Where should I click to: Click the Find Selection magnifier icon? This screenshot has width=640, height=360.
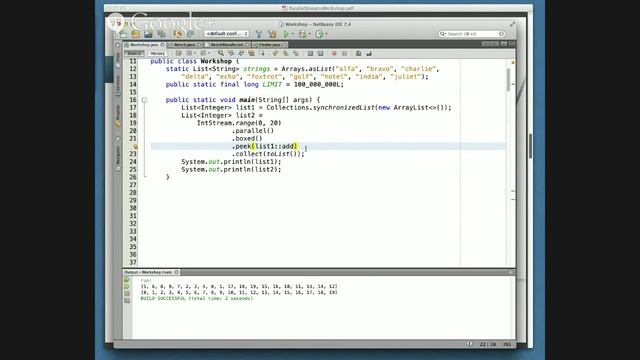point(221,53)
